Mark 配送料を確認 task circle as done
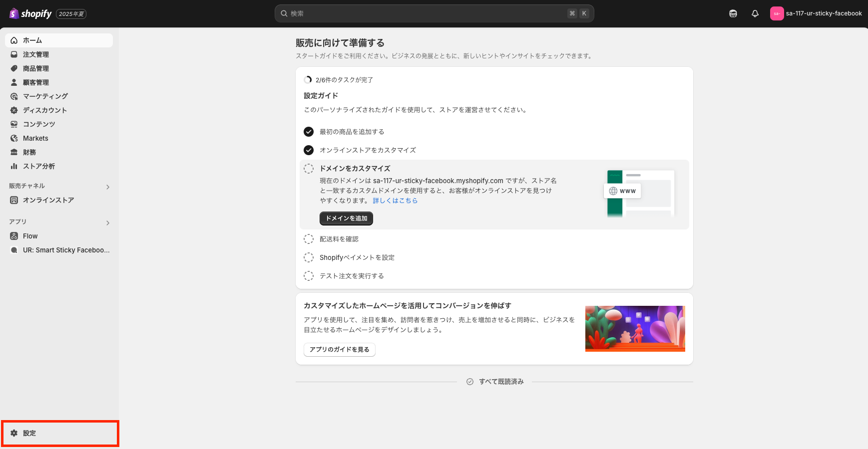868x449 pixels. point(309,239)
